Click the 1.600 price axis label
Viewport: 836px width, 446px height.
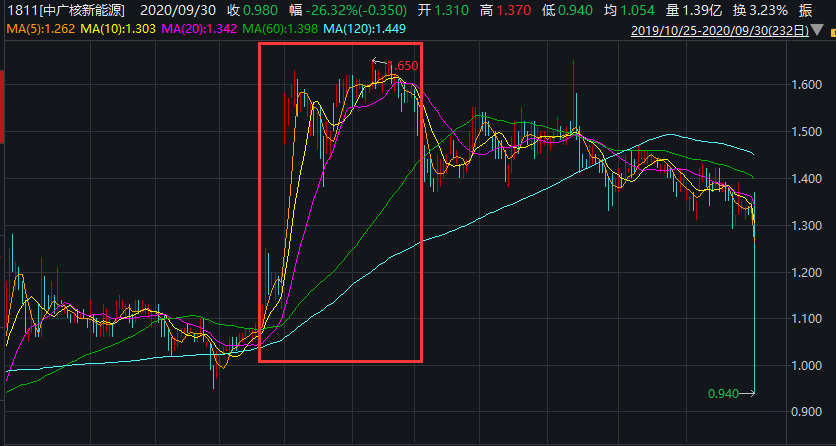[x=804, y=85]
